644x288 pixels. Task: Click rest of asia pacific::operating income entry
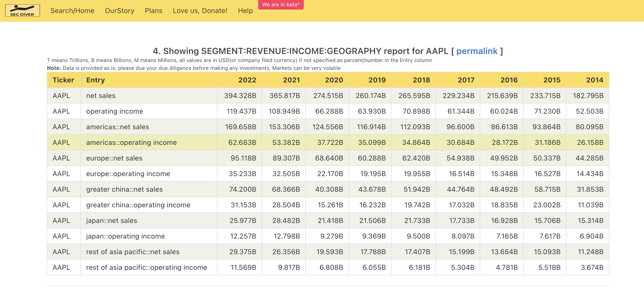pos(146,267)
